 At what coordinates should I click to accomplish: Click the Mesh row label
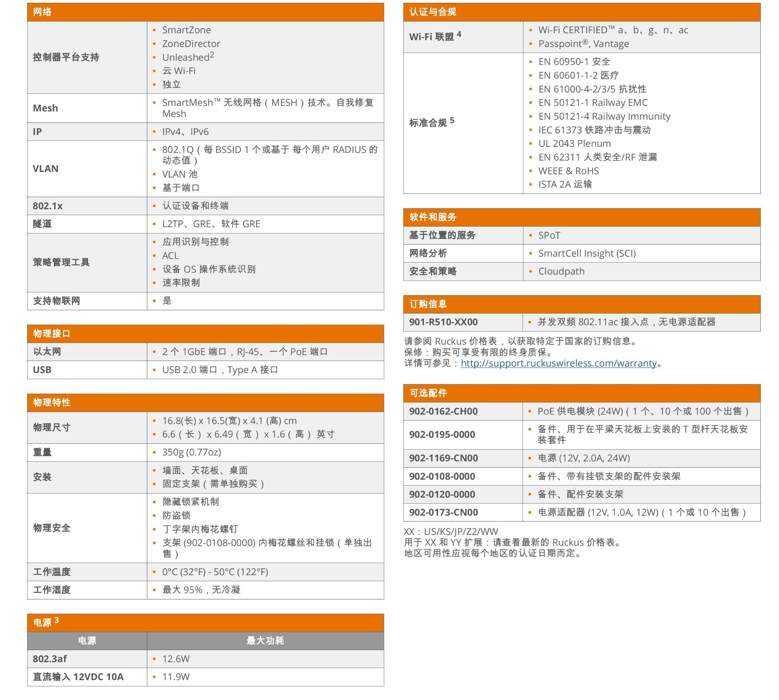[45, 108]
